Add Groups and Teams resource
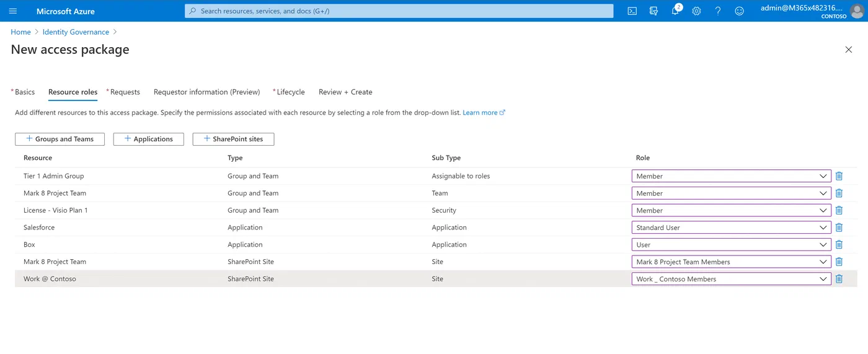The width and height of the screenshot is (868, 354). 60,139
